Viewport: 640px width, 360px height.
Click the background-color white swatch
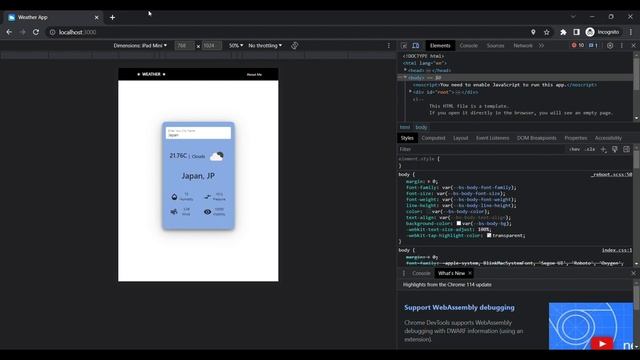tap(459, 223)
